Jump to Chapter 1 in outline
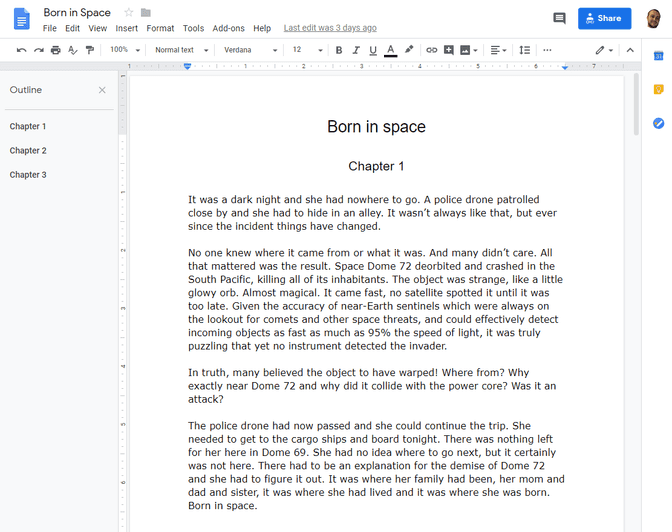The width and height of the screenshot is (672, 532). tap(28, 126)
